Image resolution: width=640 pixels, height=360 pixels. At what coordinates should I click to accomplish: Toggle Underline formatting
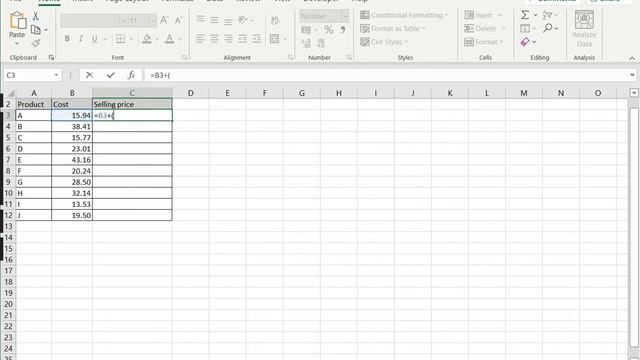(94, 39)
